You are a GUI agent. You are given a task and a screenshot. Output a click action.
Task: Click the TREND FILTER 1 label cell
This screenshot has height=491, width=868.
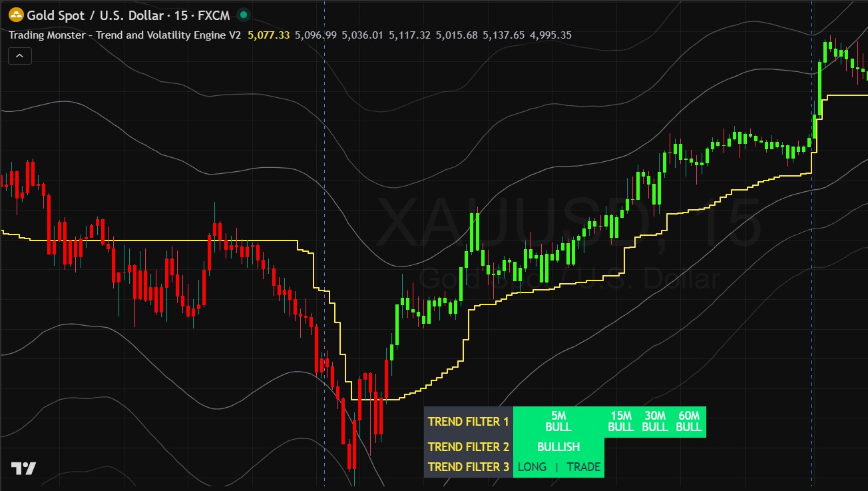[469, 422]
